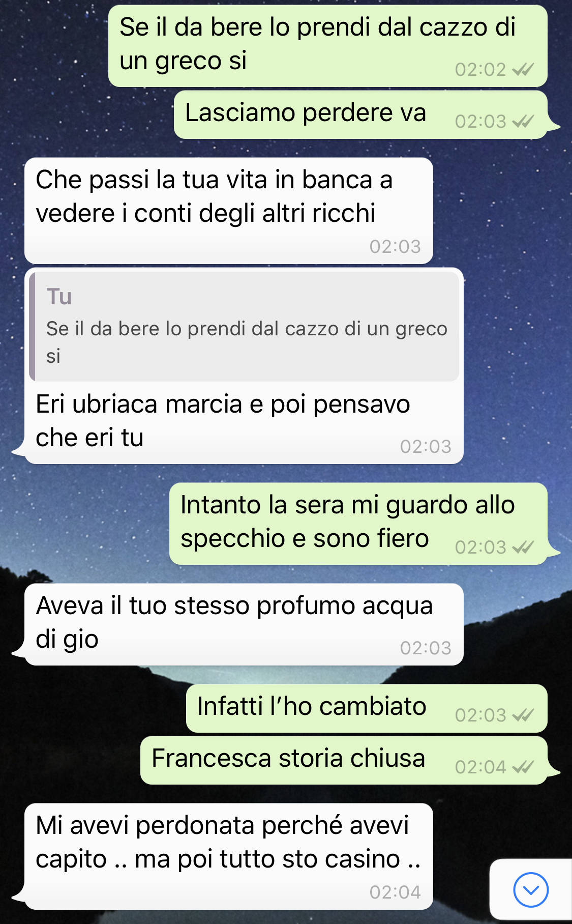Tap the scroll-to-bottom chevron button
This screenshot has width=572, height=924.
(x=530, y=889)
